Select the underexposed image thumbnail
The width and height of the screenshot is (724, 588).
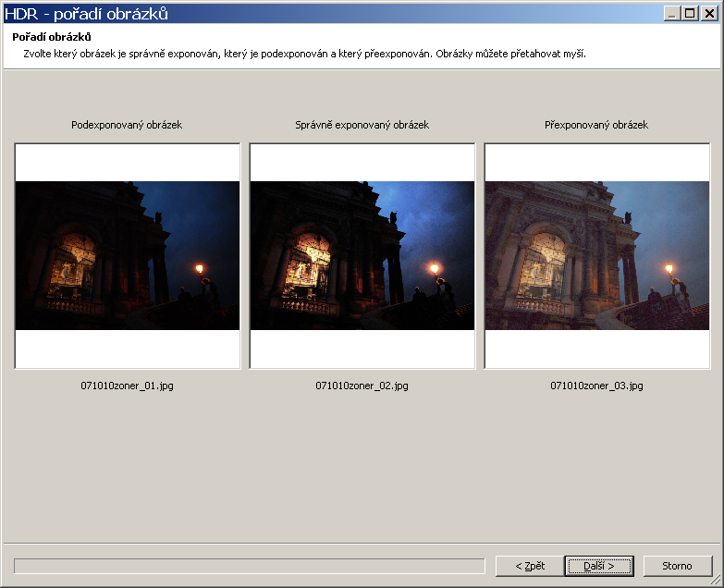[128, 255]
